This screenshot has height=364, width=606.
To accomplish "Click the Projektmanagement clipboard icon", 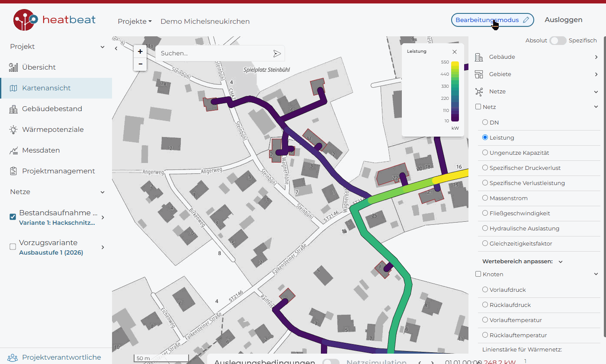I will (13, 171).
